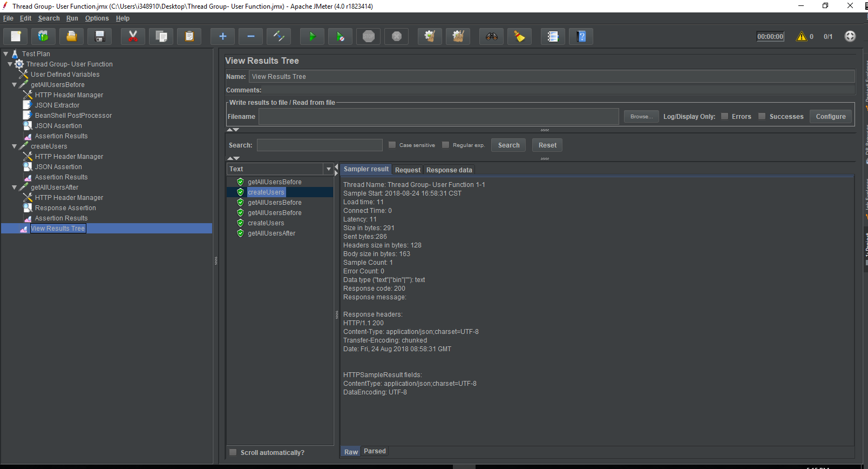Start the test with the green play icon

click(312, 36)
